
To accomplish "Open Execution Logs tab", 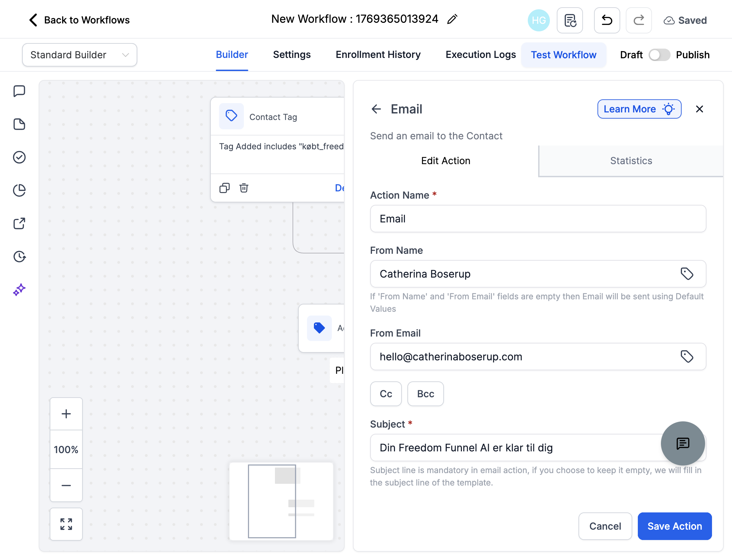I will point(481,55).
